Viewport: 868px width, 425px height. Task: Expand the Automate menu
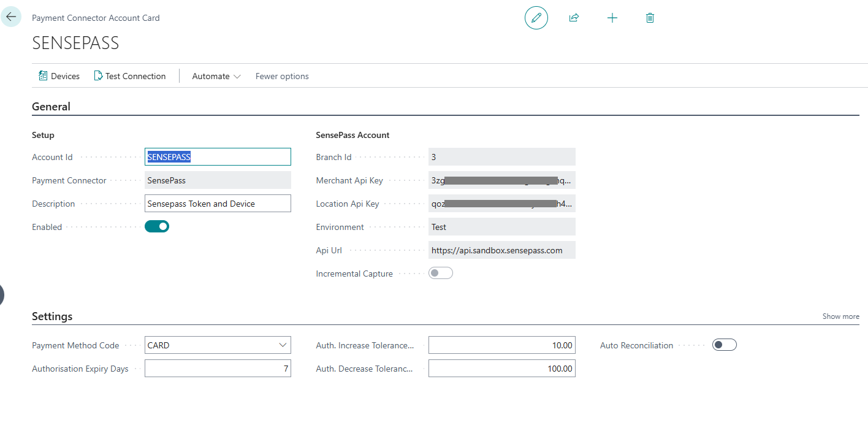coord(216,76)
